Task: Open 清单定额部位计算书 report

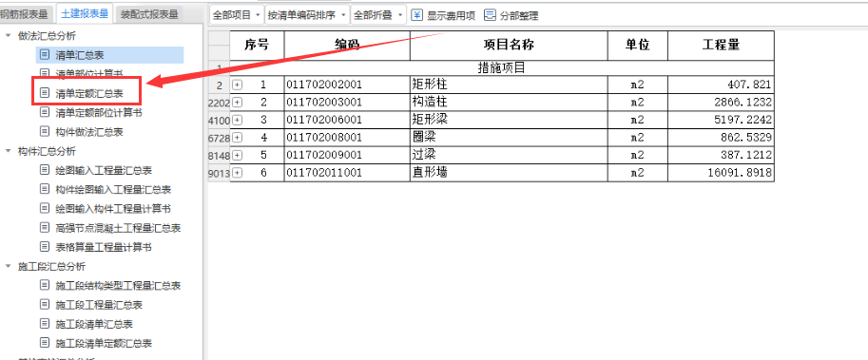Action: point(99,113)
